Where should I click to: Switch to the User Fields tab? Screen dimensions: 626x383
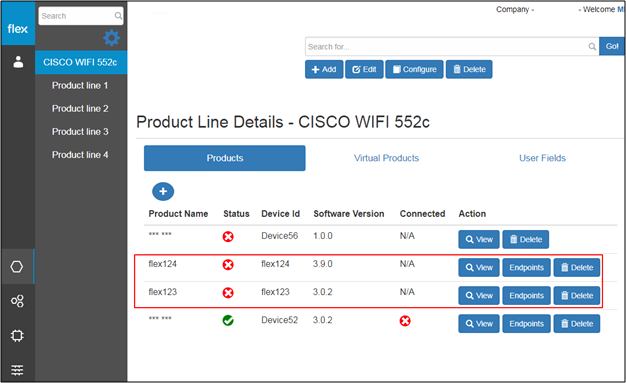542,158
